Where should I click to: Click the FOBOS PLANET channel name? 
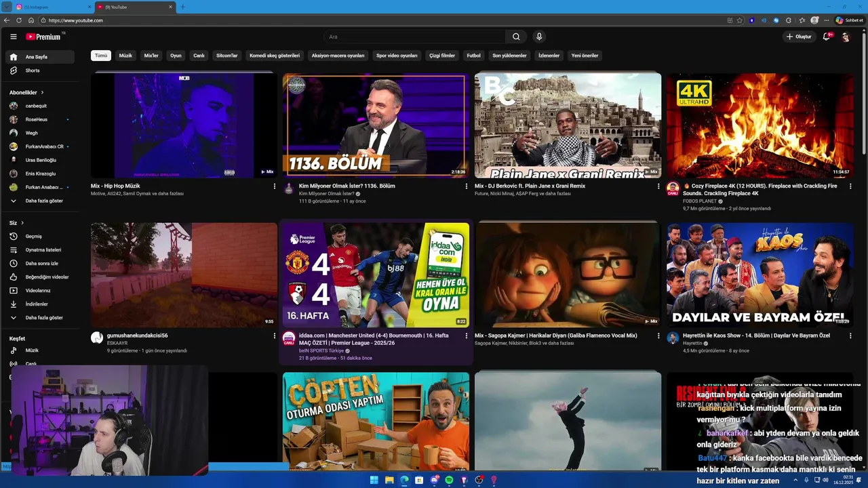(x=700, y=201)
